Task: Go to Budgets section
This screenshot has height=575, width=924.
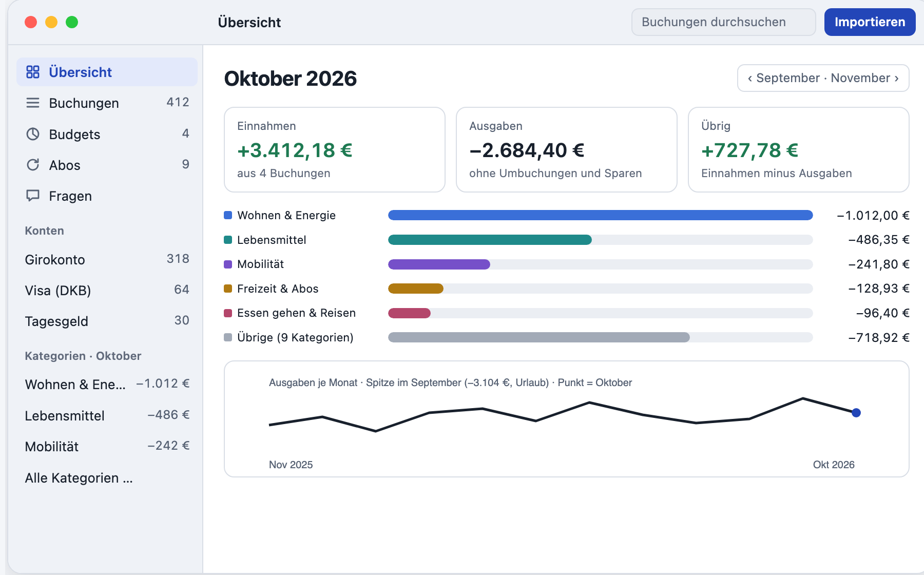Action: (107, 134)
